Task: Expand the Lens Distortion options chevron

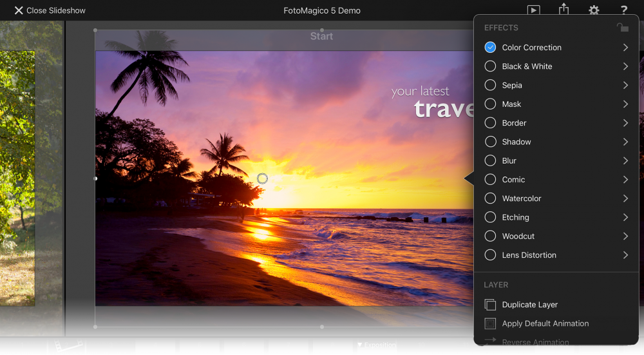Action: [x=625, y=255]
